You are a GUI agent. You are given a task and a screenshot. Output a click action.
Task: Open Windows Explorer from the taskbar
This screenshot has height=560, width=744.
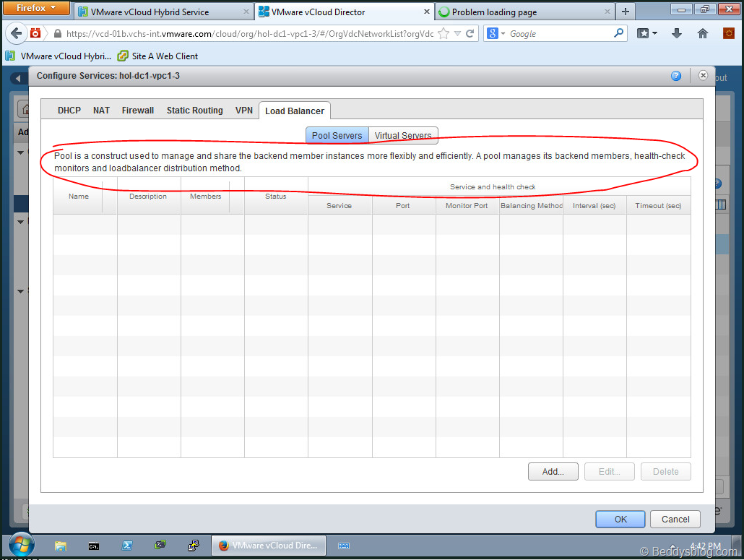click(x=60, y=546)
